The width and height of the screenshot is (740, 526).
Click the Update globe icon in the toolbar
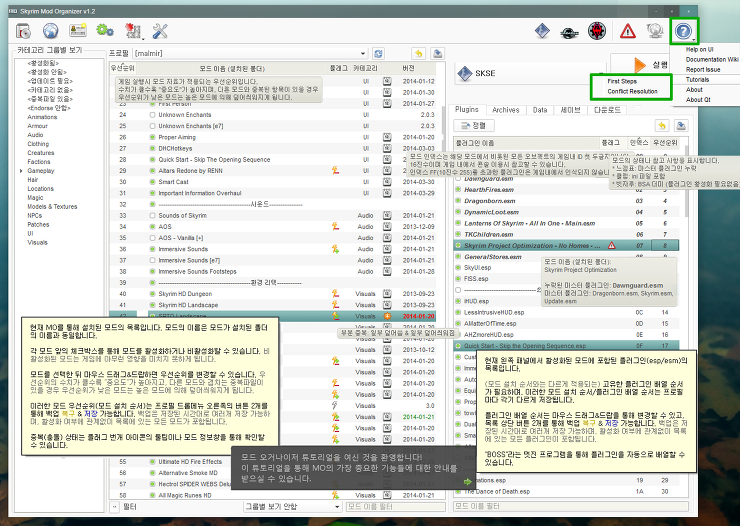655,31
